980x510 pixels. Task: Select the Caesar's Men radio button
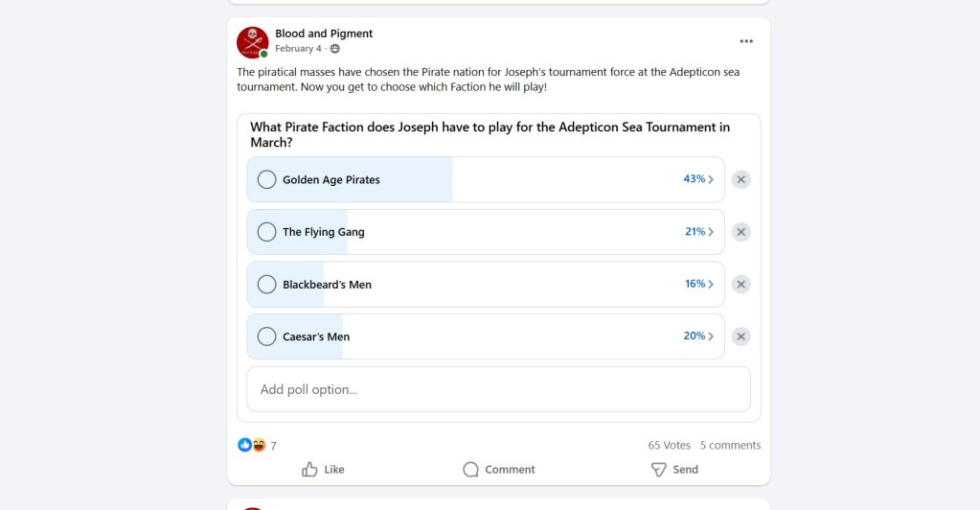click(x=266, y=336)
